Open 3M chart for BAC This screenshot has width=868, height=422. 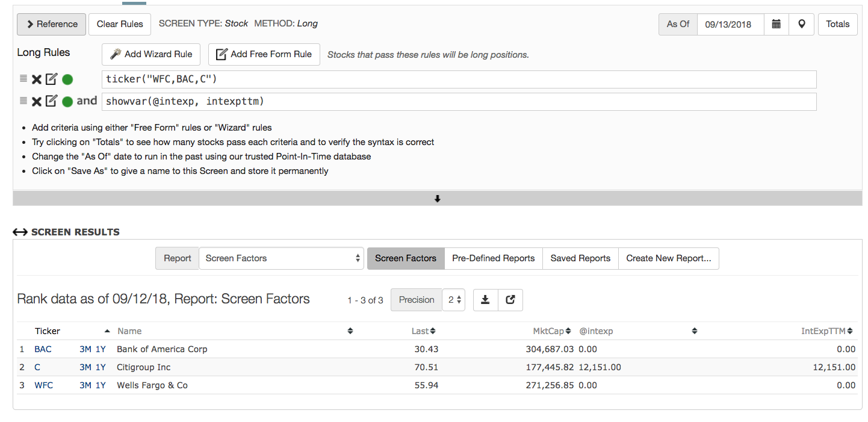85,349
